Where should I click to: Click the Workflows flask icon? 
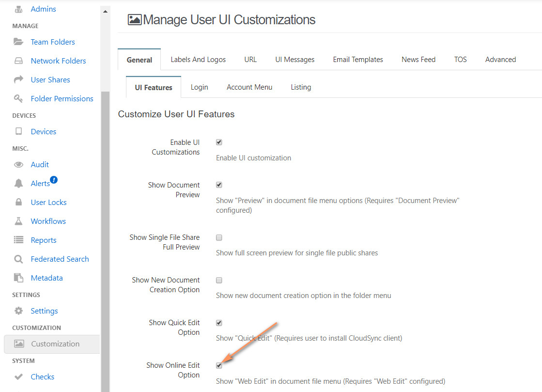pyautogui.click(x=18, y=221)
